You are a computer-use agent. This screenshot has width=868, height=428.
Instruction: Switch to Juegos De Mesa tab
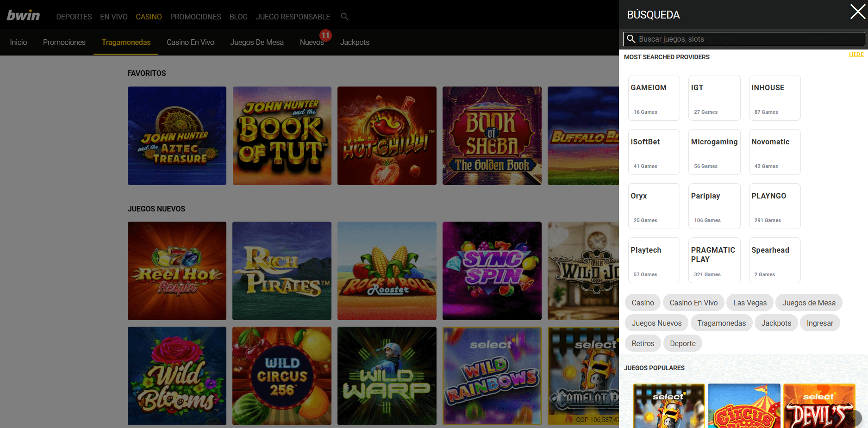[257, 42]
